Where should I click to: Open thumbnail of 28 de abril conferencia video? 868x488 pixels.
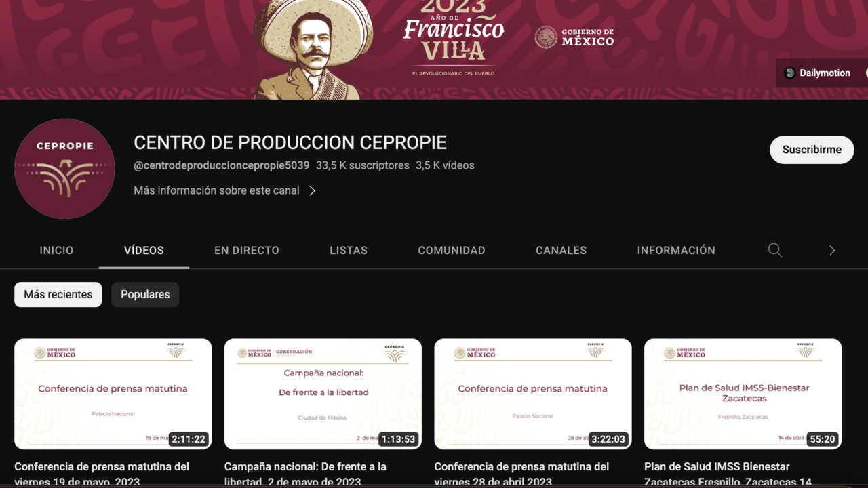pyautogui.click(x=533, y=394)
